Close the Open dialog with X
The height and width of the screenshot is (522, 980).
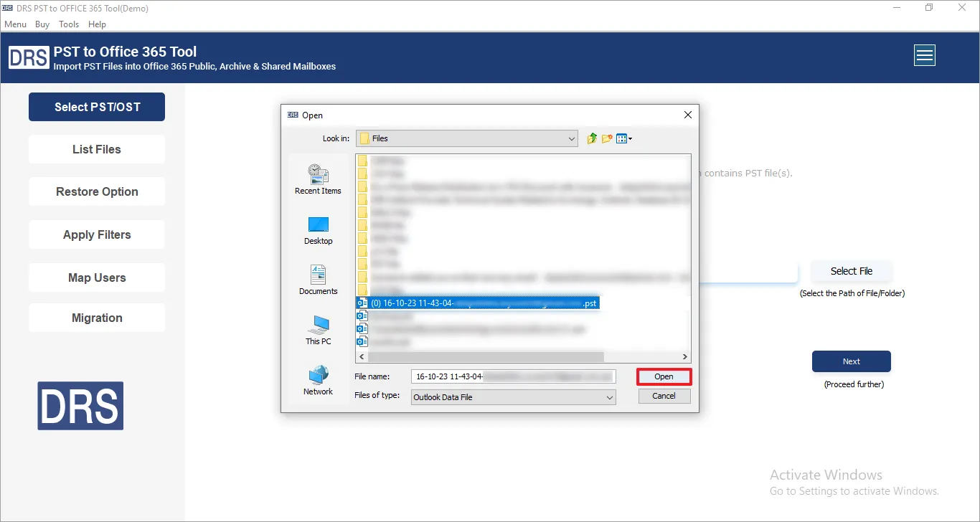point(688,115)
